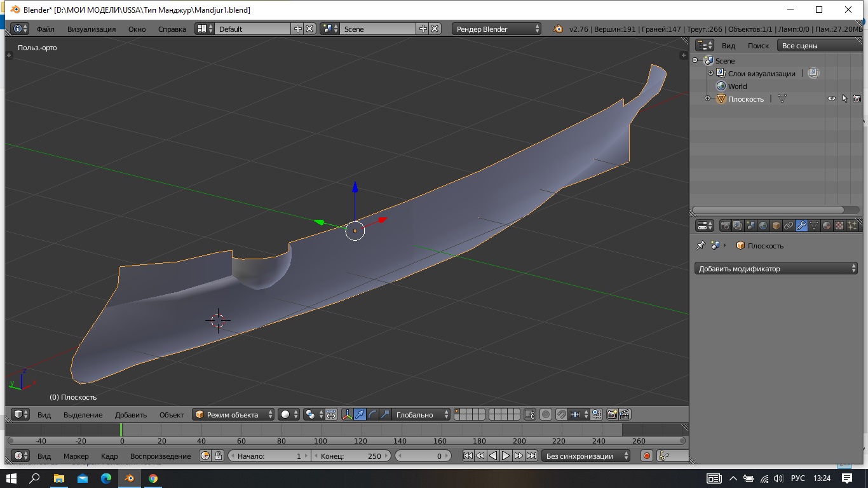Open the Файл menu

pos(46,29)
